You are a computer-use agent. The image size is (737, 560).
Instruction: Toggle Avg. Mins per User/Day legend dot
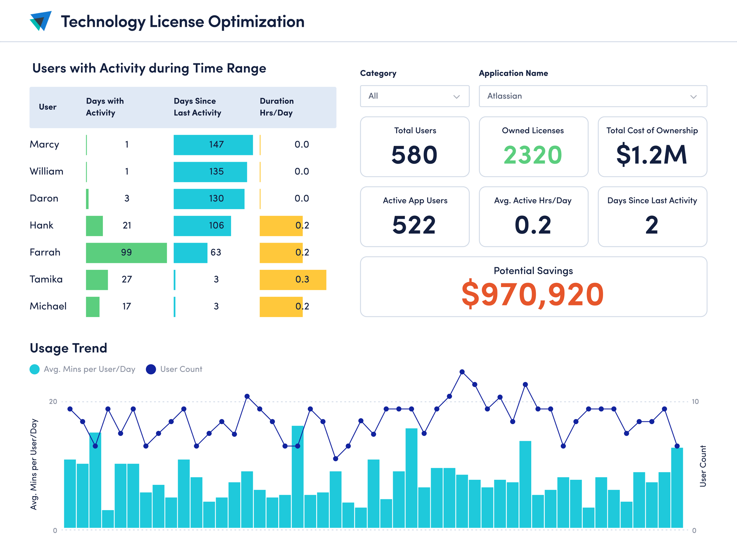click(35, 369)
